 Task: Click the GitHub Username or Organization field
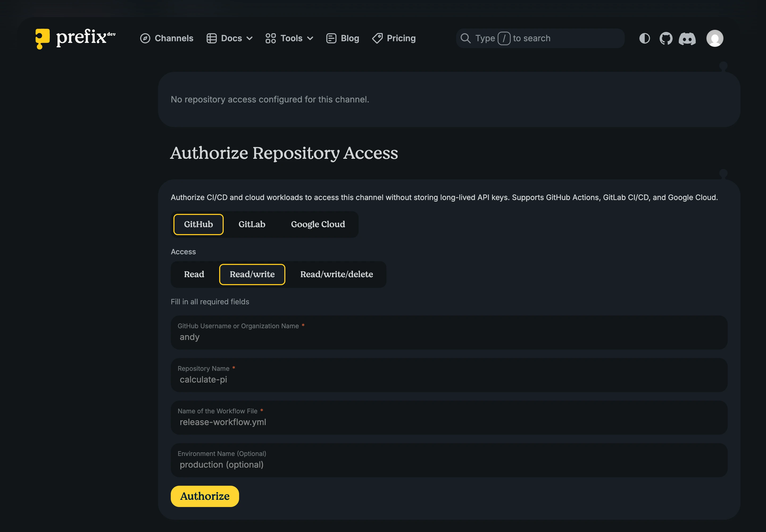coord(449,333)
